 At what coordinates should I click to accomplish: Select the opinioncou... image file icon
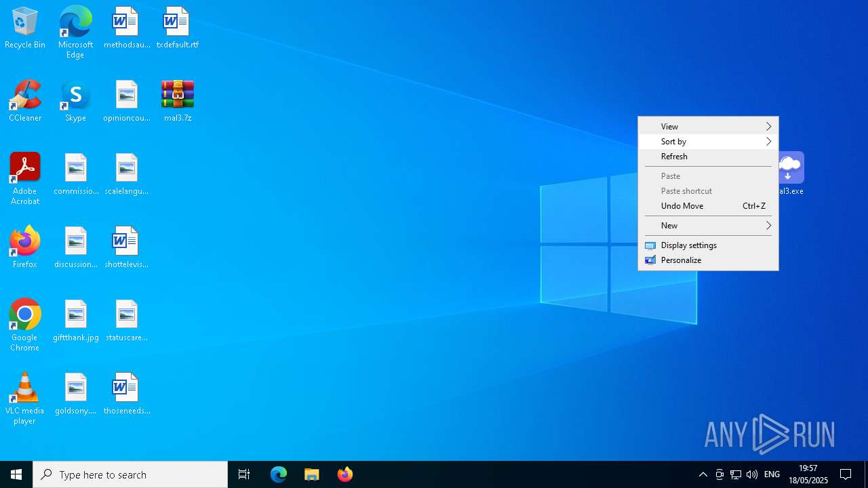126,100
